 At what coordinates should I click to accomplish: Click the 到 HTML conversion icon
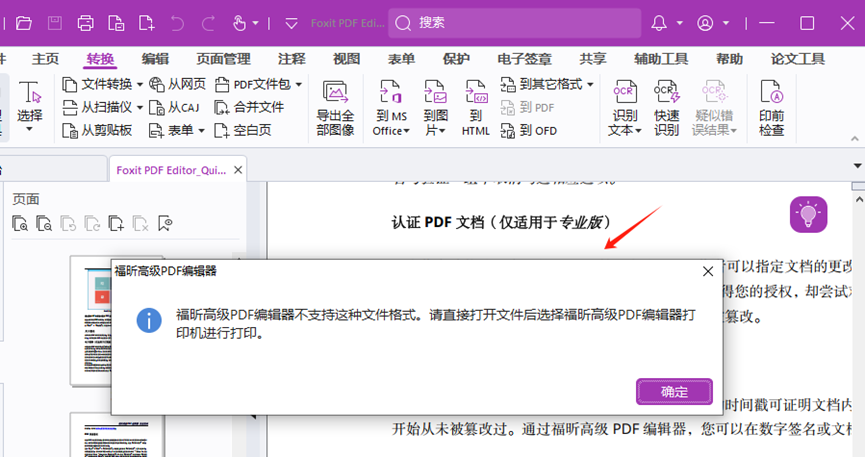(476, 108)
